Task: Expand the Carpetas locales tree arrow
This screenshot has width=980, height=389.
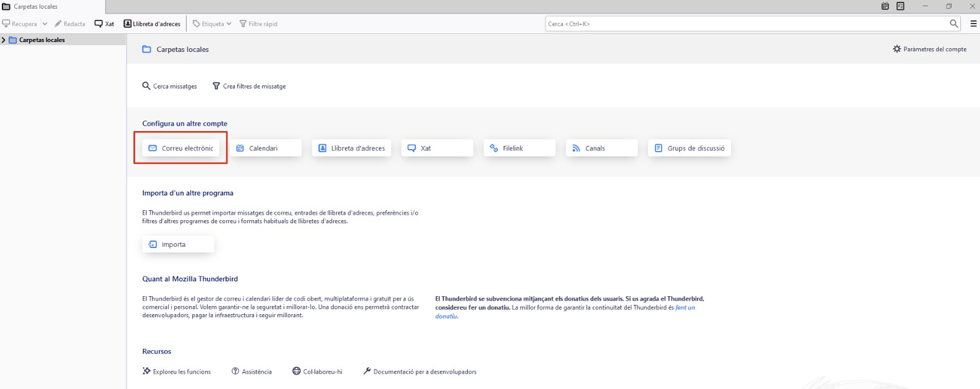Action: pyautogui.click(x=4, y=40)
